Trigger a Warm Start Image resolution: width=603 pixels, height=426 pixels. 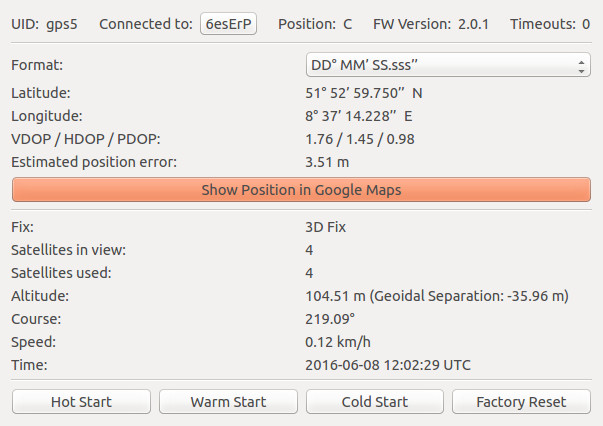pos(228,402)
